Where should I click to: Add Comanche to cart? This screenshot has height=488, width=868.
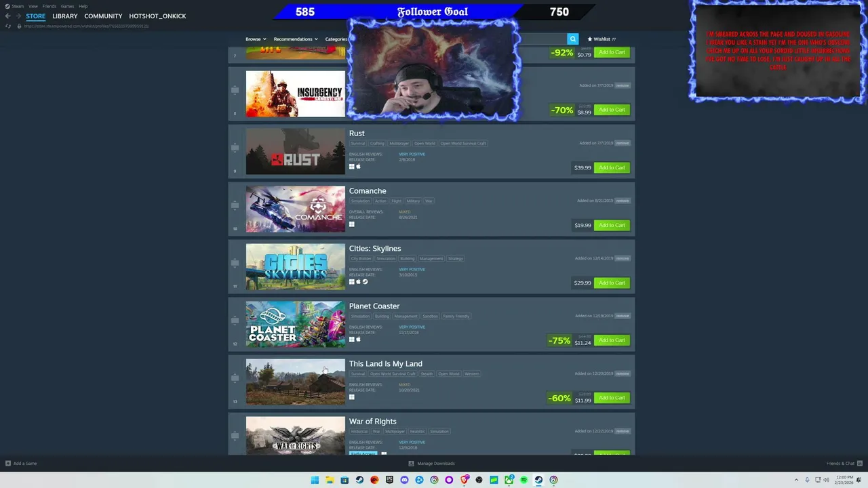(x=612, y=225)
